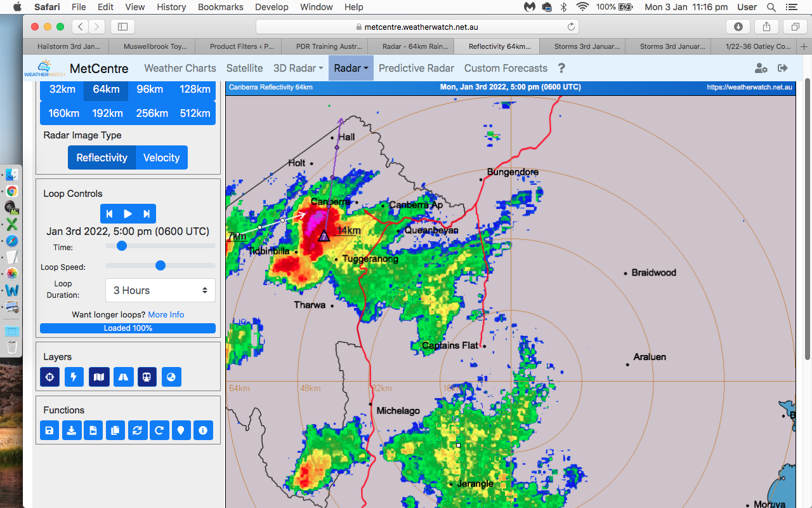Image resolution: width=812 pixels, height=508 pixels.
Task: Toggle the Safari sidebar button
Action: 122,27
